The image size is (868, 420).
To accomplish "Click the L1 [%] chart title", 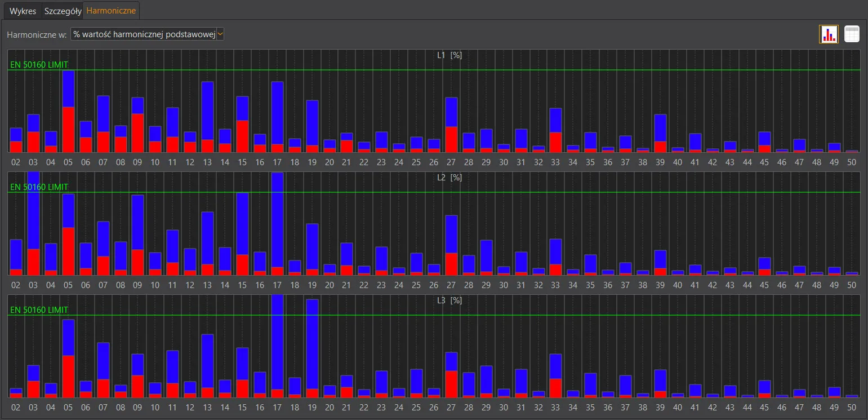I will pos(449,55).
